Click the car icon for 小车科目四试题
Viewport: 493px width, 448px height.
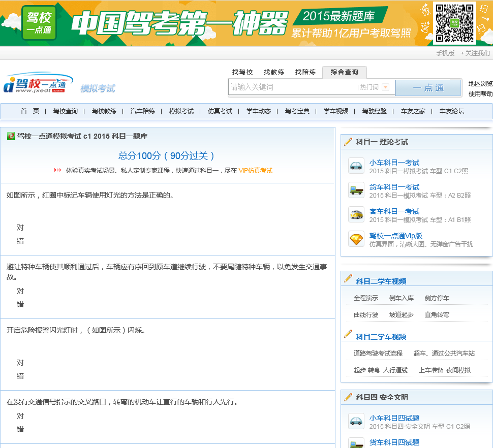coord(356,421)
